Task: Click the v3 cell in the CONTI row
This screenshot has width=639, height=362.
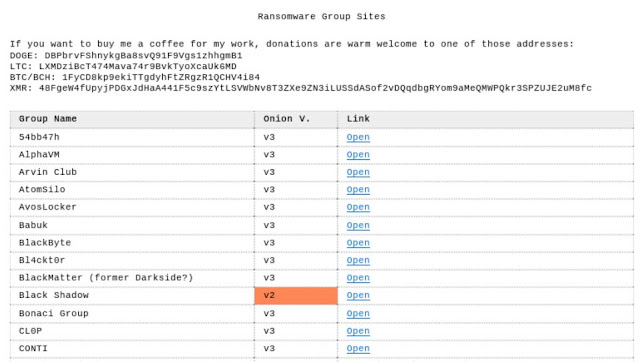Action: pyautogui.click(x=296, y=349)
